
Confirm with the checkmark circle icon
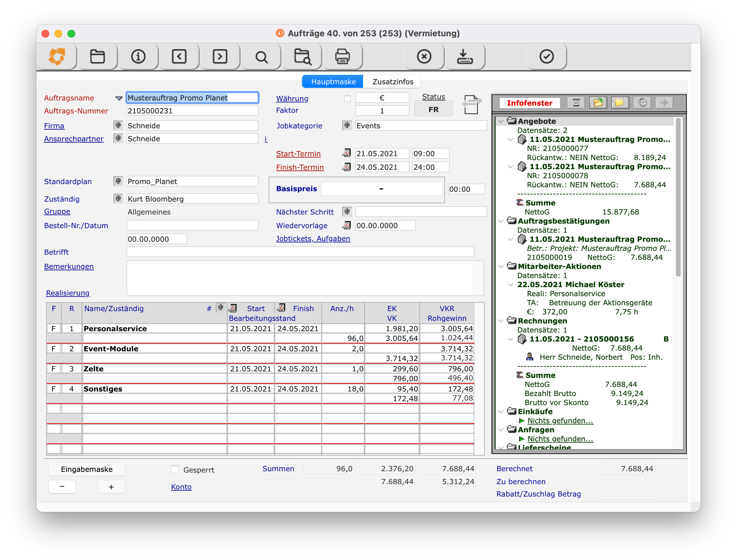coord(547,56)
